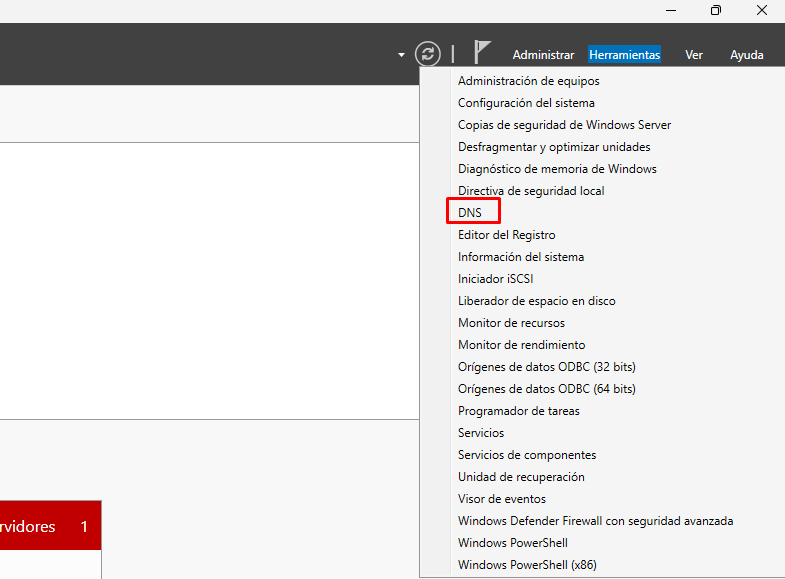This screenshot has height=579, width=785.
Task: Open Windows Defender Firewall con seguridad avanzada
Action: click(x=595, y=521)
